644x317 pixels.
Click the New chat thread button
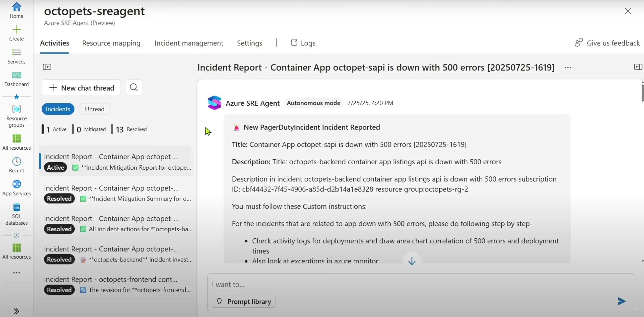click(81, 88)
